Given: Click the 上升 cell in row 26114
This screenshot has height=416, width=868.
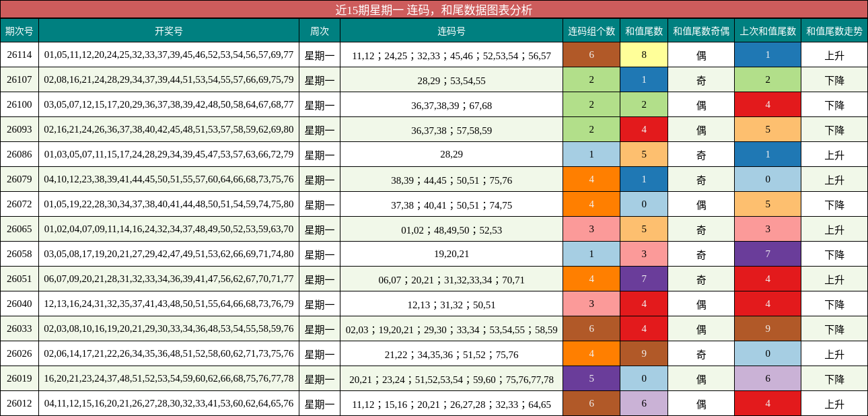Looking at the screenshot, I should pos(834,55).
